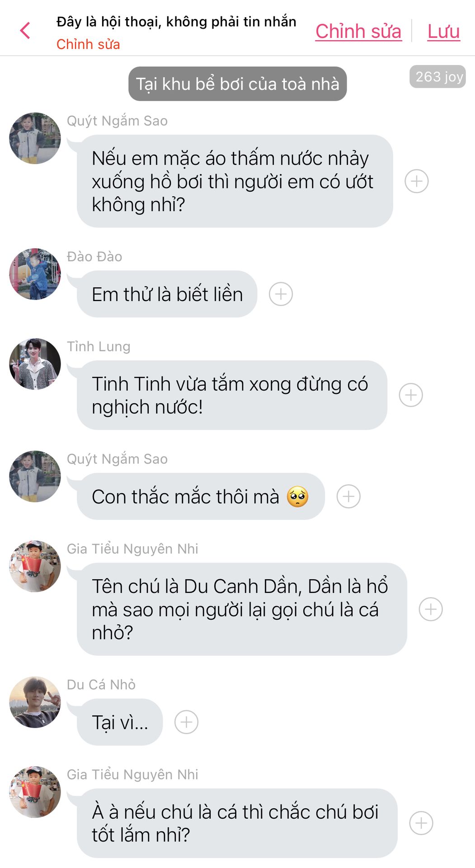Screen dimensions: 475x868
Task: Open Tỉnh Lung's avatar photo
Action: pyautogui.click(x=35, y=363)
